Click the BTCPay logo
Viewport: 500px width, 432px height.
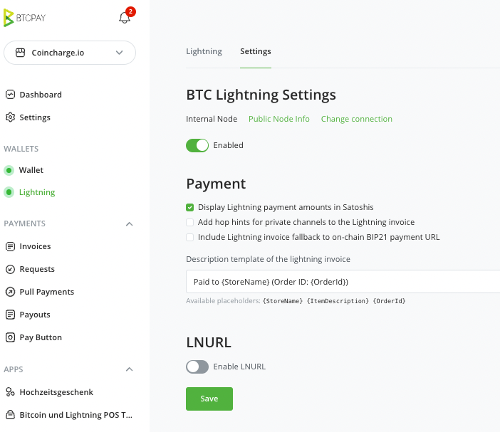(x=25, y=18)
